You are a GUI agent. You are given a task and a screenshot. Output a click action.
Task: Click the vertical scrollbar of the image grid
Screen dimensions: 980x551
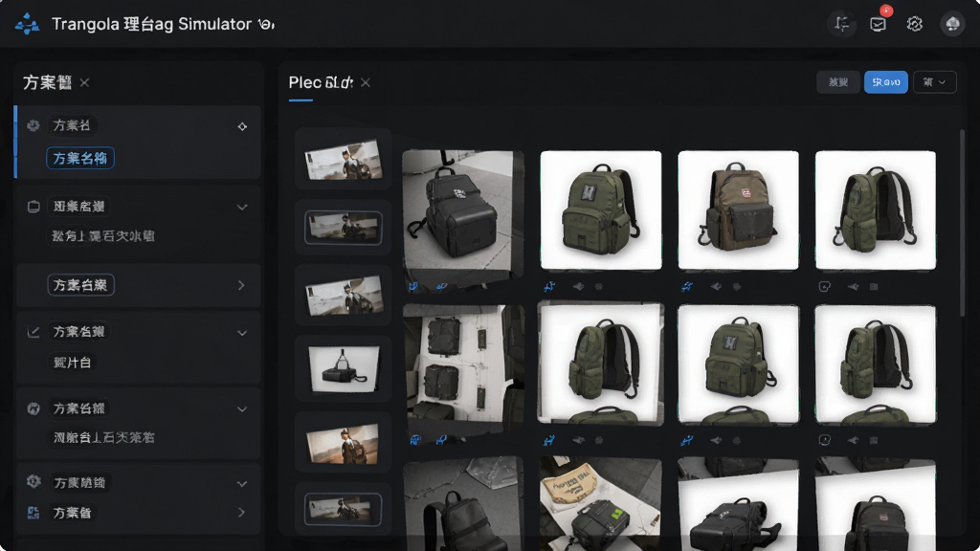click(x=963, y=224)
